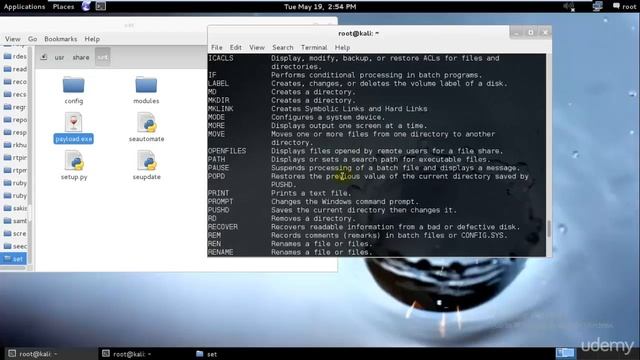The height and width of the screenshot is (360, 640).
Task: Open the file manager Help menu
Action: point(92,39)
